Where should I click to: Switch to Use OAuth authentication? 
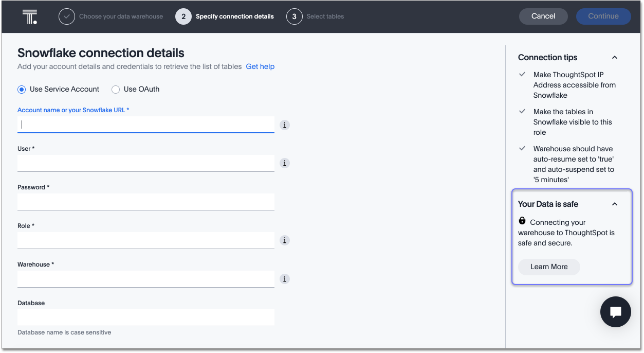pyautogui.click(x=116, y=89)
